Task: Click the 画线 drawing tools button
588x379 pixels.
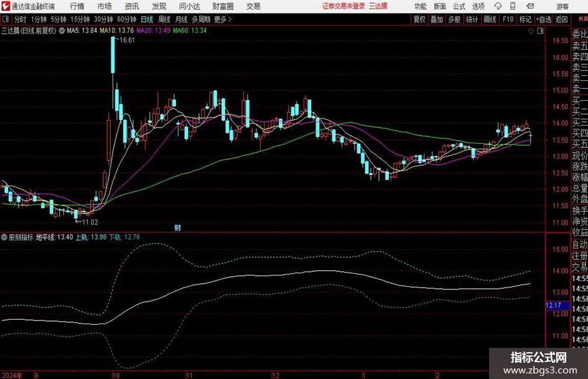Action: click(490, 19)
